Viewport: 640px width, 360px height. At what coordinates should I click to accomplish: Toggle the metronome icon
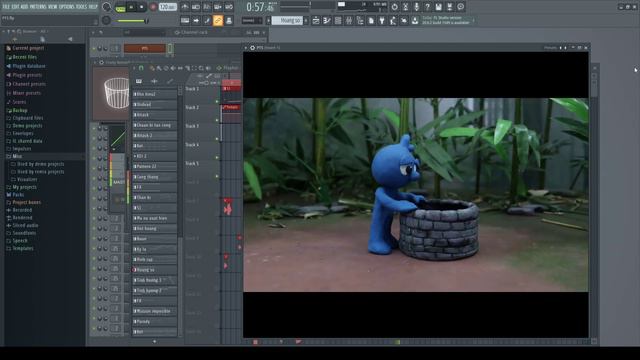click(x=184, y=7)
